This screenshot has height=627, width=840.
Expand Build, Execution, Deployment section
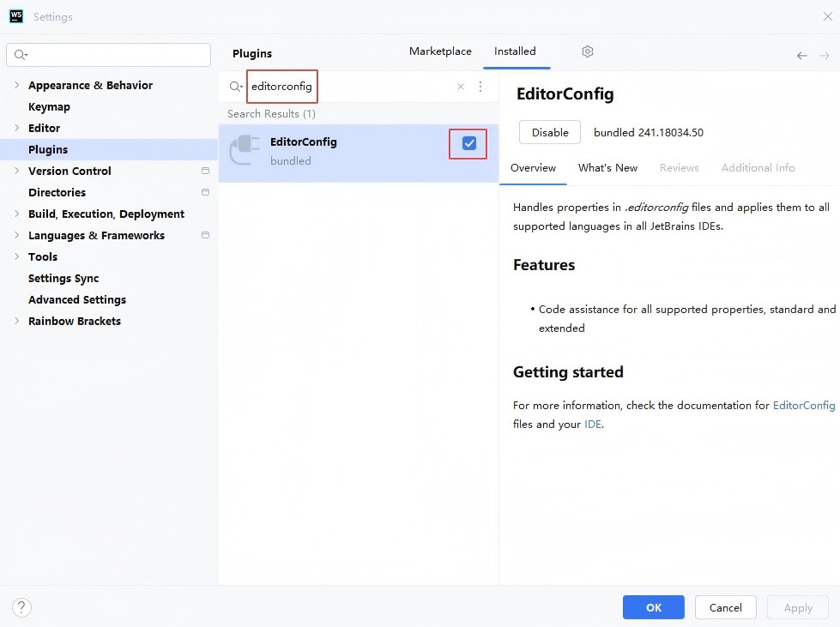click(16, 214)
